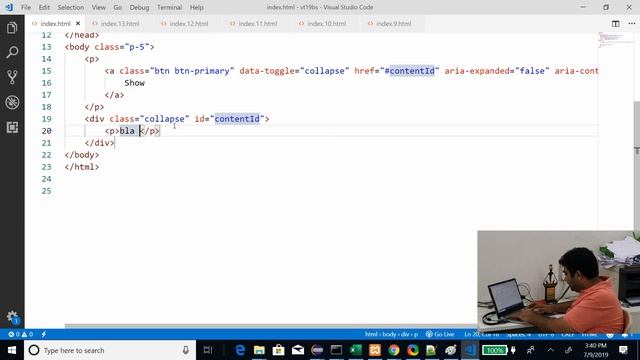Image resolution: width=640 pixels, height=360 pixels.
Task: Open the Explorer view in activity bar
Action: click(12, 28)
